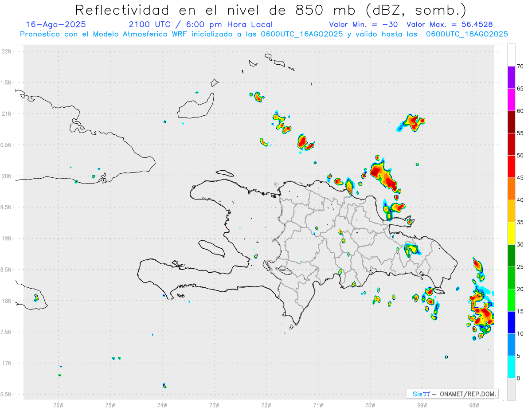Click the colorbar label '55'
The image size is (532, 411).
coord(520,133)
